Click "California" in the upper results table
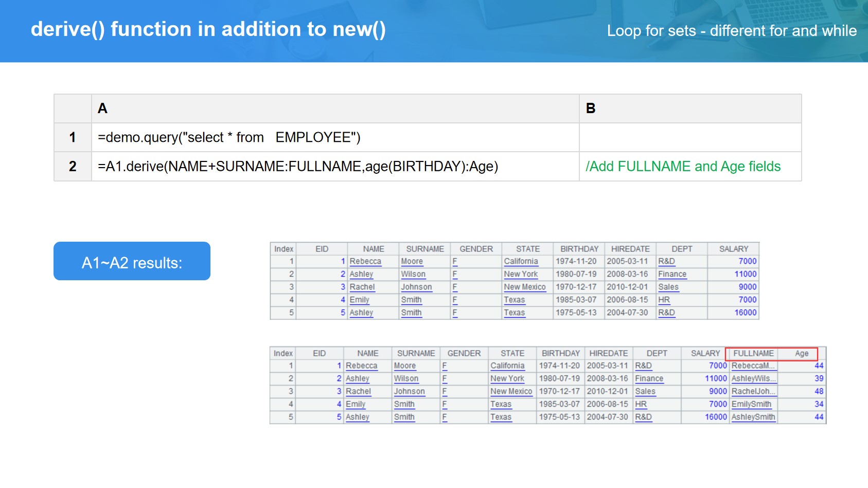 [x=521, y=261]
